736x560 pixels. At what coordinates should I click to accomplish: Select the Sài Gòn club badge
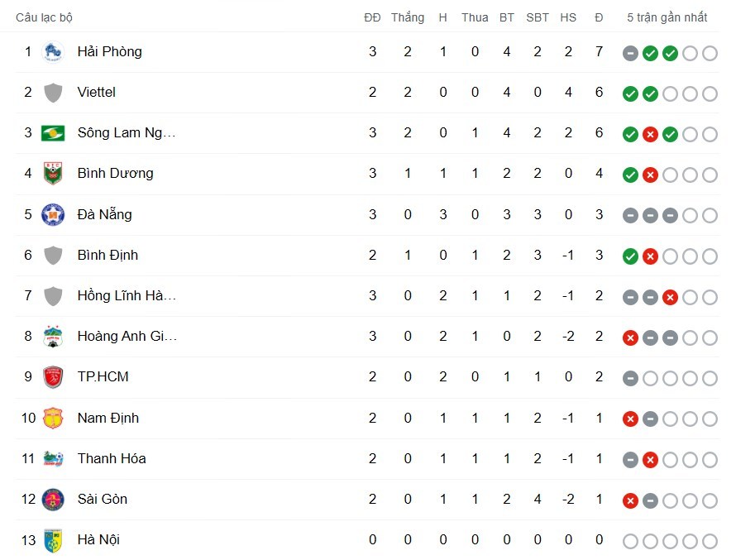point(53,500)
